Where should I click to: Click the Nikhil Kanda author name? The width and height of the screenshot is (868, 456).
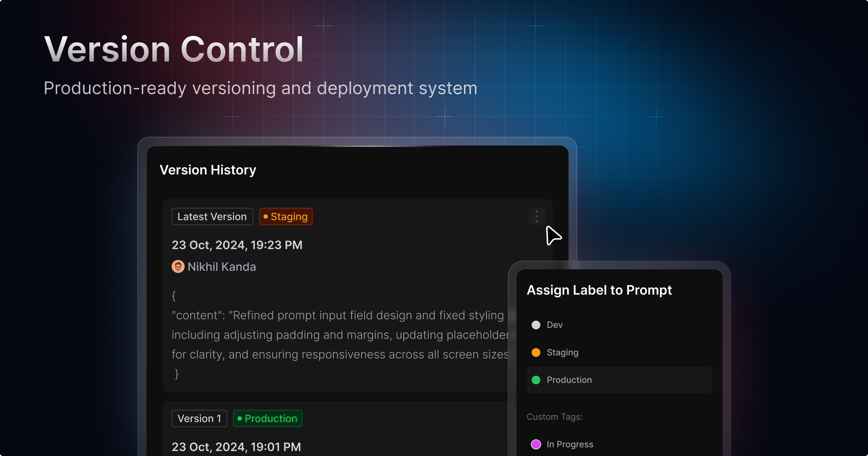[222, 267]
